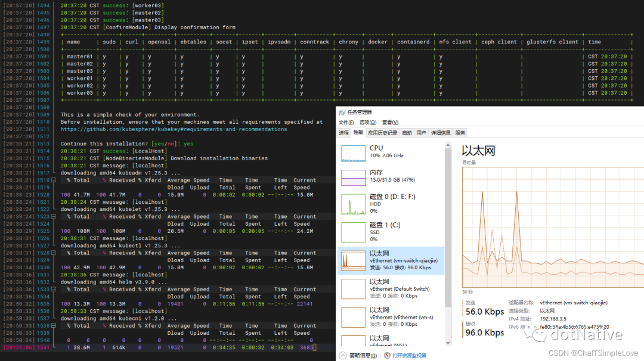Screen dimensions: 644x361
Task: Click the 96.0 Kbps receive value
Action: click(485, 332)
